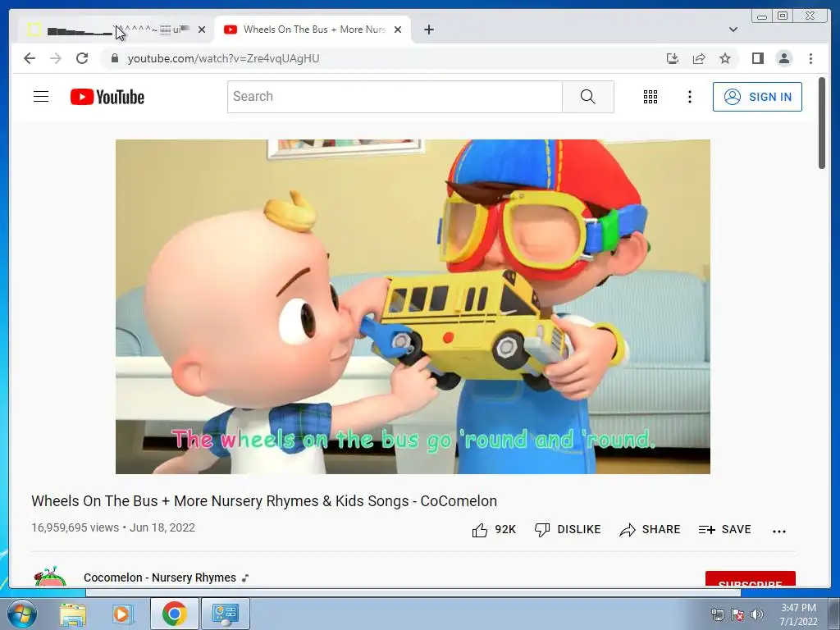Click the network tray icon

(717, 614)
